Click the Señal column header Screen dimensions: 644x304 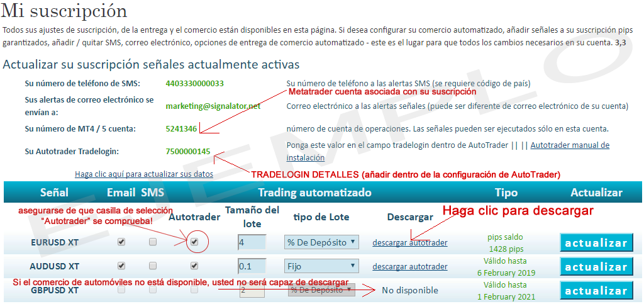tap(54, 193)
